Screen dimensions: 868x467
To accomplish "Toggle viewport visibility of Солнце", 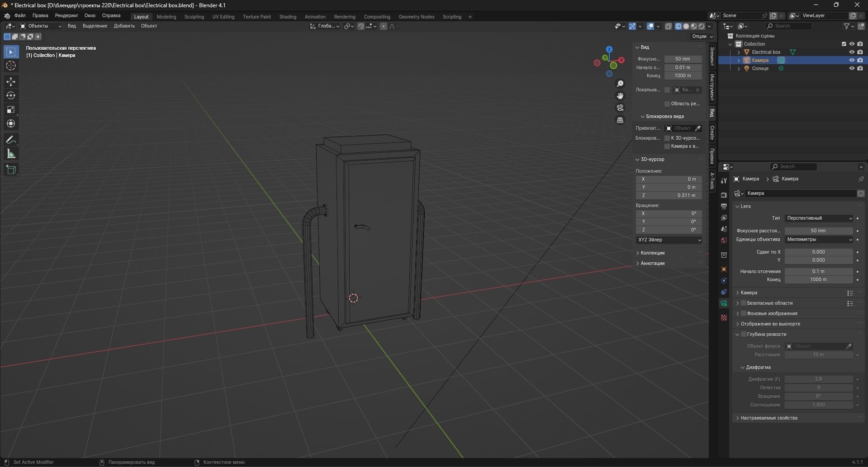I will (x=852, y=68).
